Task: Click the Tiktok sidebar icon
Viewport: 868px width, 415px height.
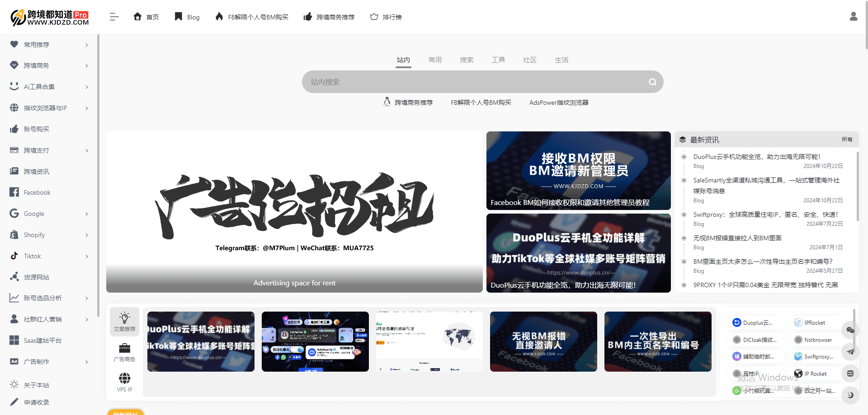Action: point(14,256)
